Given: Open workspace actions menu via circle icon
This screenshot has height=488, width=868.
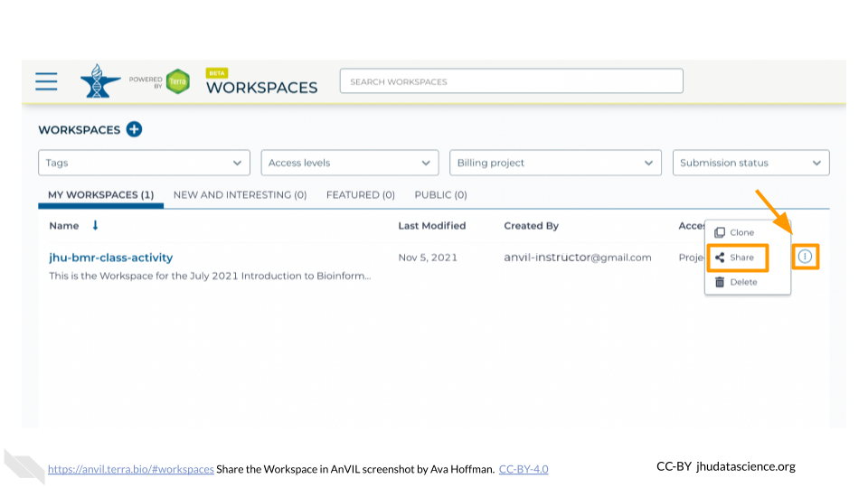Looking at the screenshot, I should click(805, 257).
